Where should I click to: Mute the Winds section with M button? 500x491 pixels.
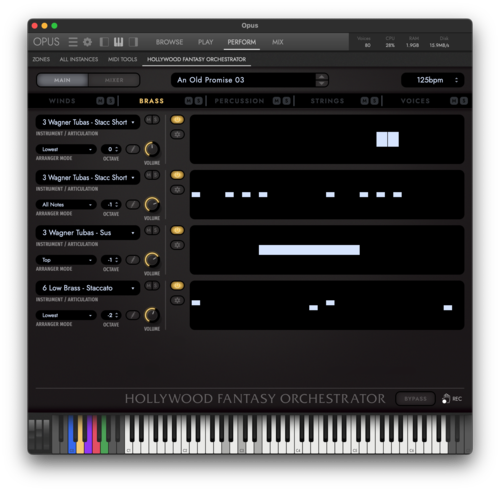pos(100,101)
